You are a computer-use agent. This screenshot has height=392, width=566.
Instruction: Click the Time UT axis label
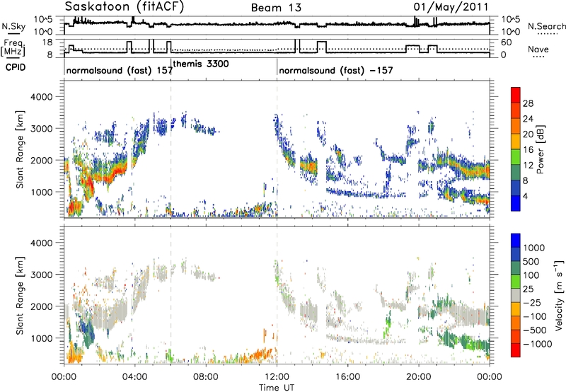(x=277, y=387)
